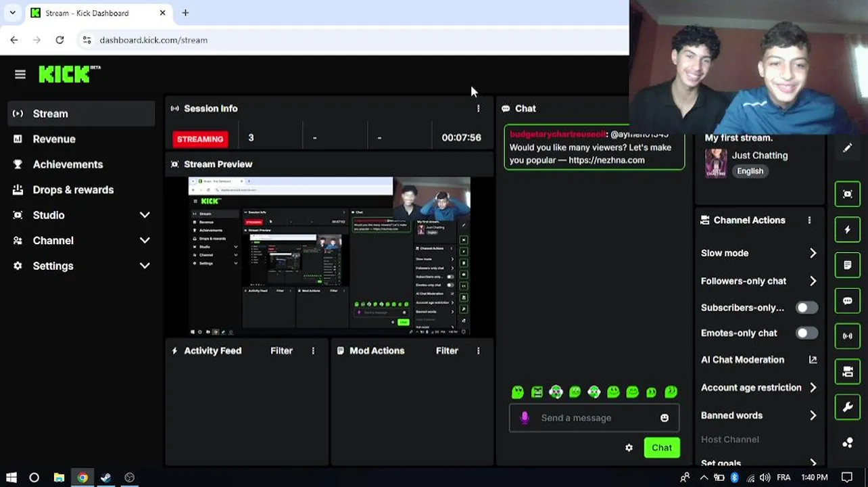This screenshot has width=868, height=487.
Task: Open the tab search dropdown arrow
Action: 12,13
